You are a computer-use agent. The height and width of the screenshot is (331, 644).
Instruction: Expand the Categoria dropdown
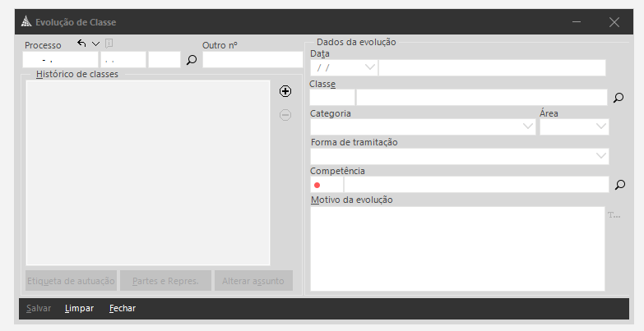tap(528, 127)
